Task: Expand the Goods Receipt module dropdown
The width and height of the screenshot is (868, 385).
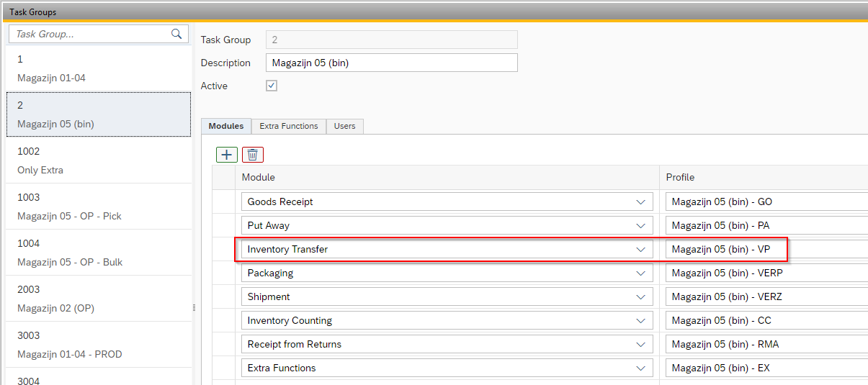Action: [640, 202]
